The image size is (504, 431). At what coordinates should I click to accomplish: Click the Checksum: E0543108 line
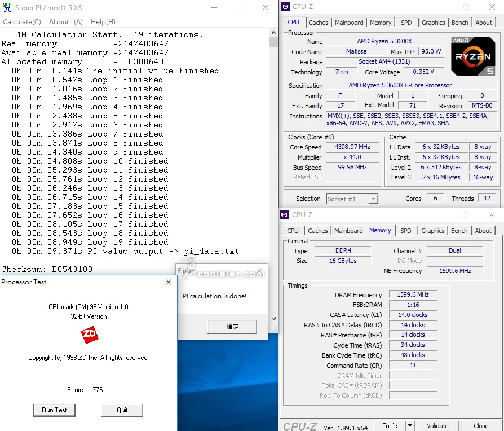pyautogui.click(x=47, y=269)
